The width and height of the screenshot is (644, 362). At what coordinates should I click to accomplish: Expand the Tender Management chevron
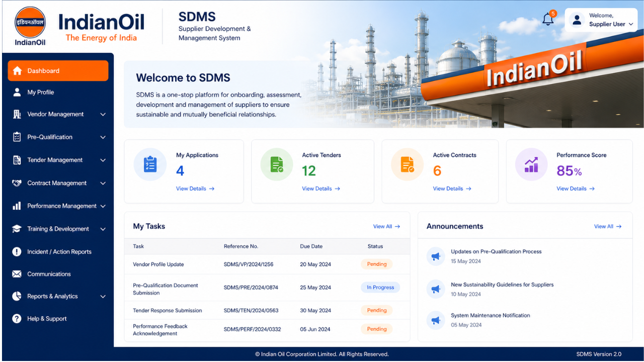tap(103, 160)
